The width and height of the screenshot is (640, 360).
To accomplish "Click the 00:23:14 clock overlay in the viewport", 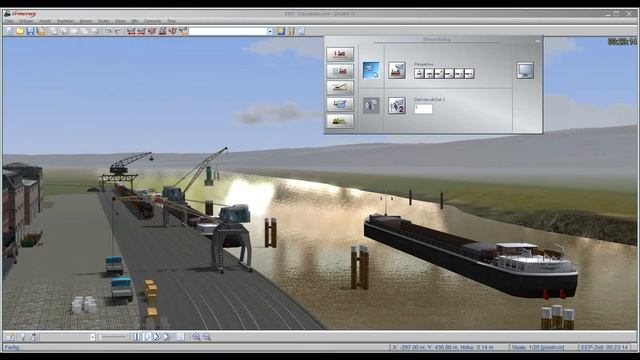I will [x=622, y=42].
